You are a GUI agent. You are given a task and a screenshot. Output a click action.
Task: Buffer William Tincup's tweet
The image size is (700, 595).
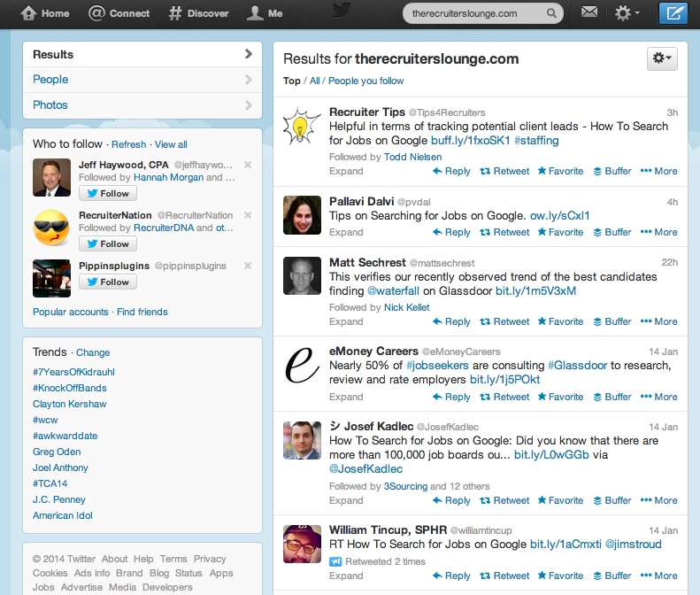pyautogui.click(x=612, y=576)
